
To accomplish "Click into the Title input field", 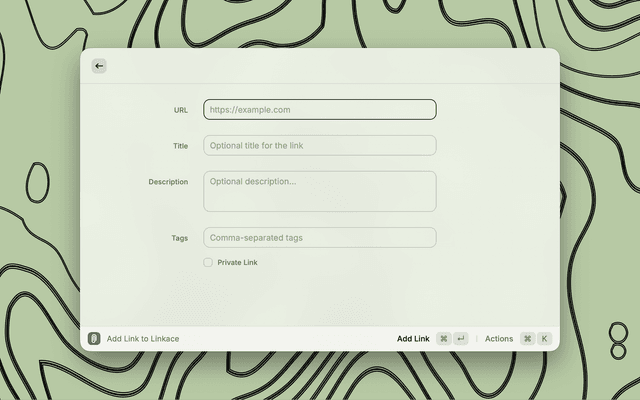I will pyautogui.click(x=320, y=146).
